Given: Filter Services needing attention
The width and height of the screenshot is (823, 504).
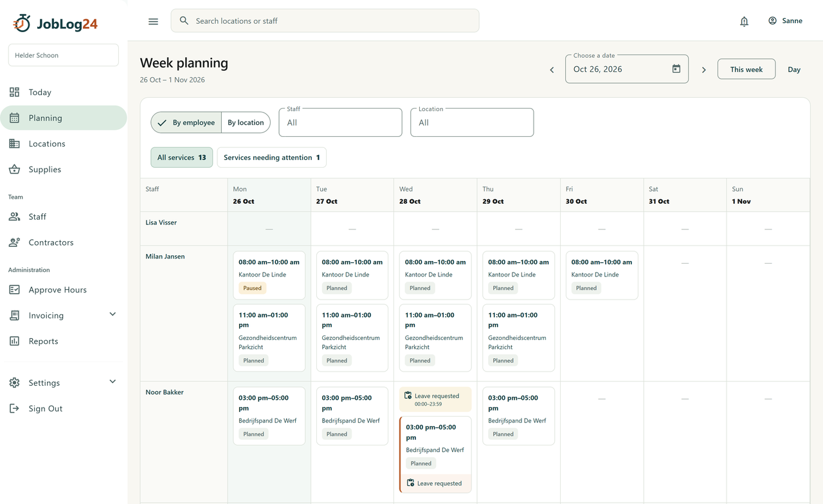Looking at the screenshot, I should point(272,157).
